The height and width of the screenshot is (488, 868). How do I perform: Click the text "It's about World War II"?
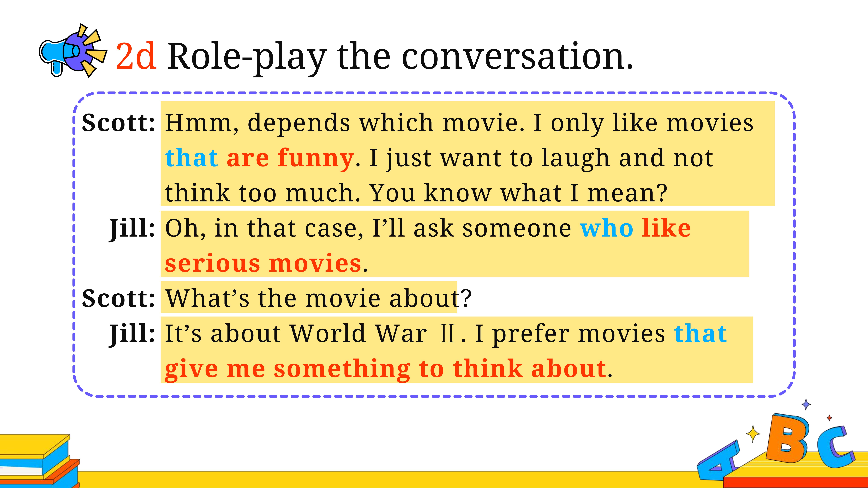pos(310,333)
